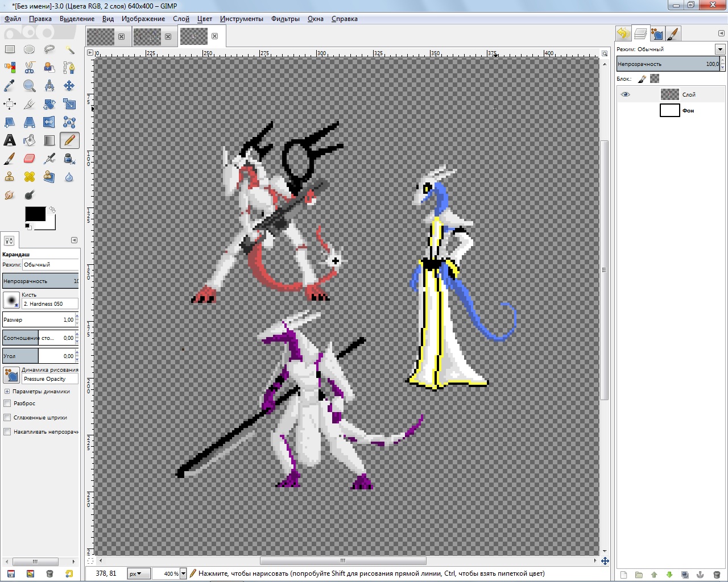
Task: Increase the Размер size stepper
Action: pyautogui.click(x=77, y=317)
